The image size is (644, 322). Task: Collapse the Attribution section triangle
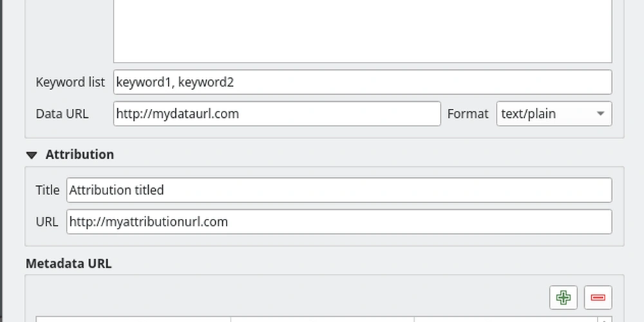point(32,155)
